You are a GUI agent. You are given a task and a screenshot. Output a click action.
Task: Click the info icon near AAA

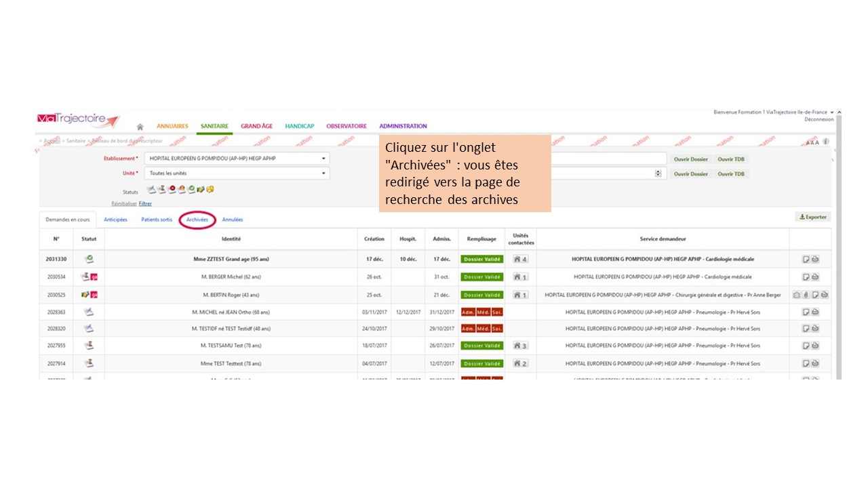[x=827, y=142]
